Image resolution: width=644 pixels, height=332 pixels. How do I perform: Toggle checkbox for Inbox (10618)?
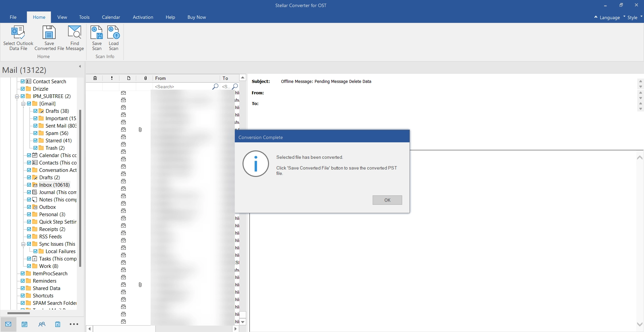(29, 185)
